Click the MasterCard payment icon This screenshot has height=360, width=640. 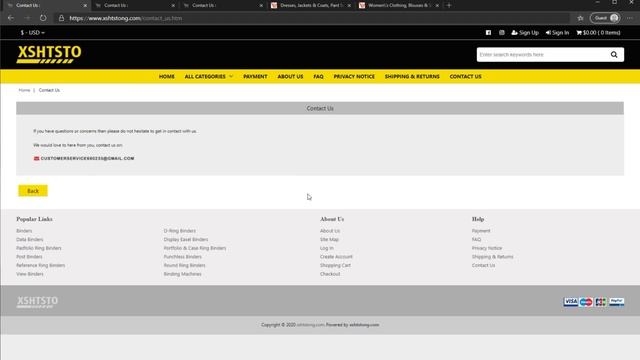pos(586,302)
